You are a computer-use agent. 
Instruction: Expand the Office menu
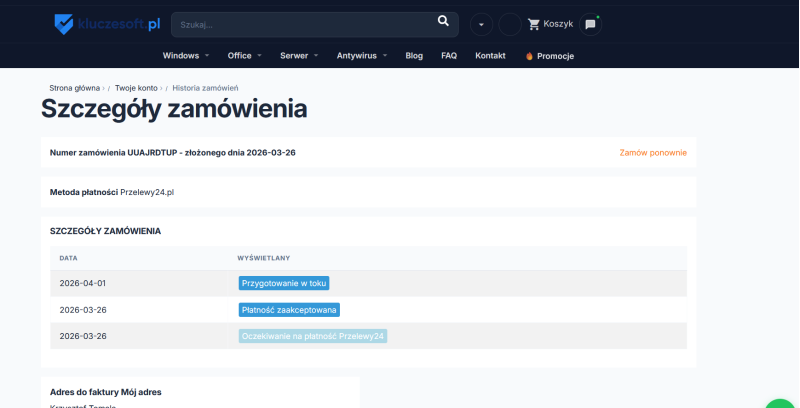244,56
